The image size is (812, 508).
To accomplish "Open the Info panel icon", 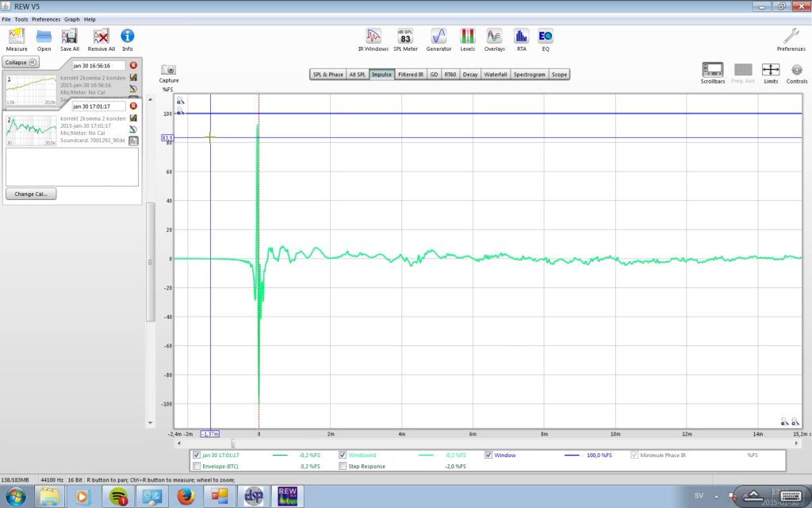I will pos(128,37).
